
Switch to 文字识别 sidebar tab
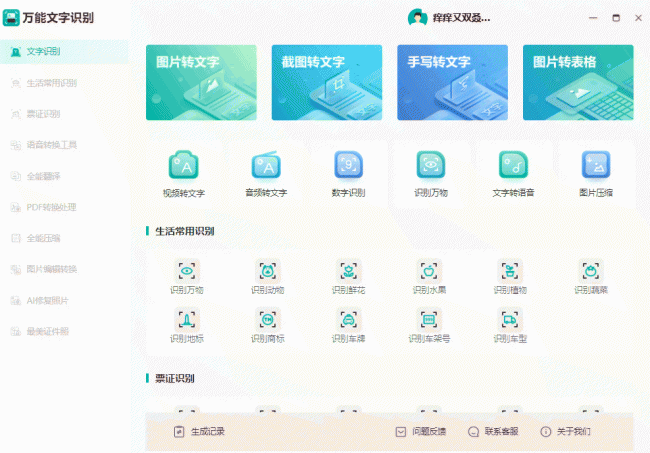[x=64, y=52]
